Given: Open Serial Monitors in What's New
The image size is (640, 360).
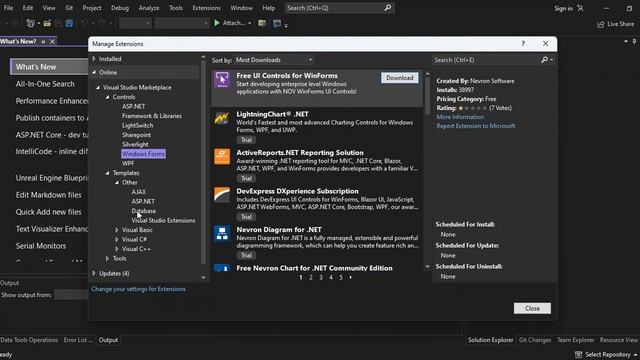Looking at the screenshot, I should click(41, 246).
